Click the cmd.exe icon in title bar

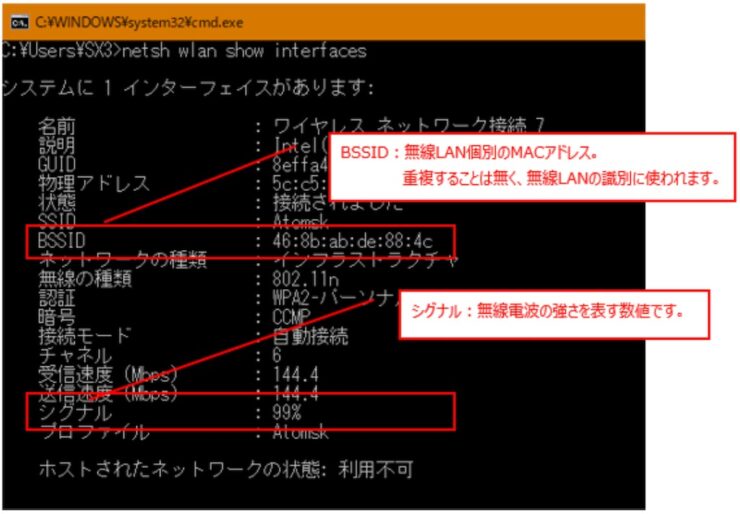(x=17, y=21)
